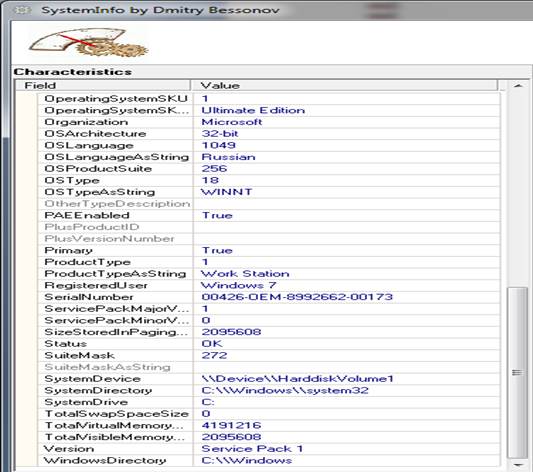Click the 'OK' status value
533x472 pixels.
212,344
